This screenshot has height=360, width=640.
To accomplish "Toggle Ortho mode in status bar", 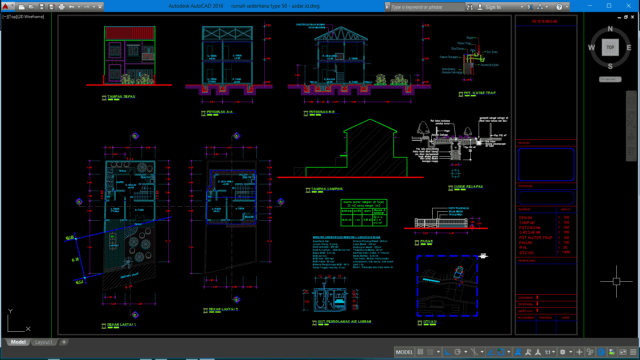I will tap(448, 352).
